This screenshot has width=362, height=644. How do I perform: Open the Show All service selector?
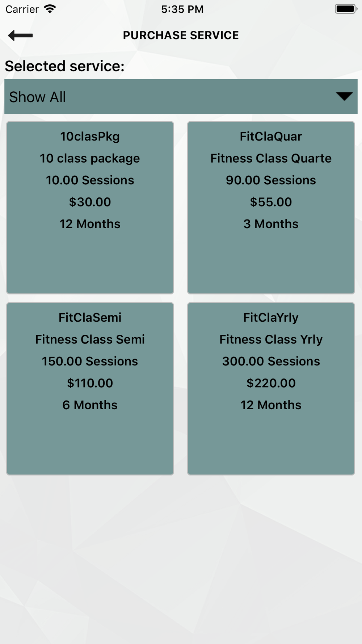(x=181, y=97)
